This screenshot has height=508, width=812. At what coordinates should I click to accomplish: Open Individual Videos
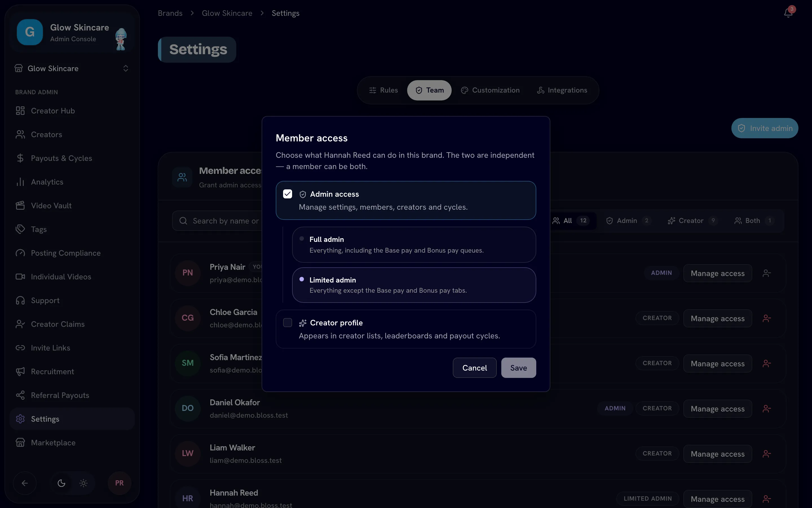72,277
